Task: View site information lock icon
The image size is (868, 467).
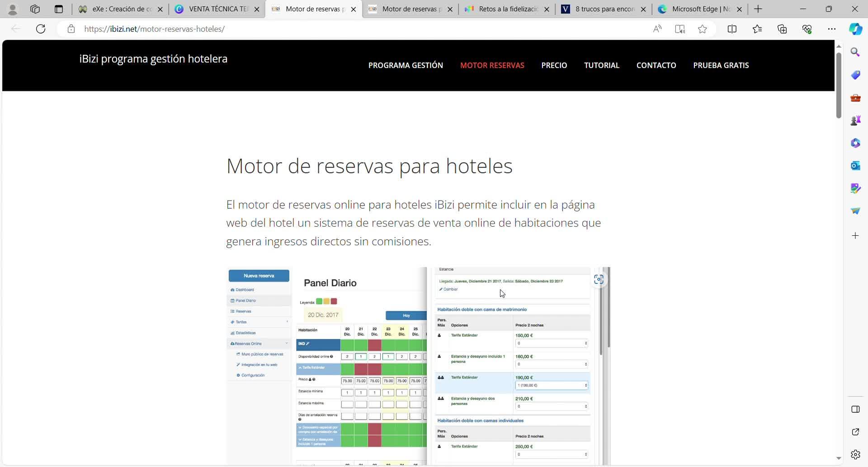Action: 71,29
